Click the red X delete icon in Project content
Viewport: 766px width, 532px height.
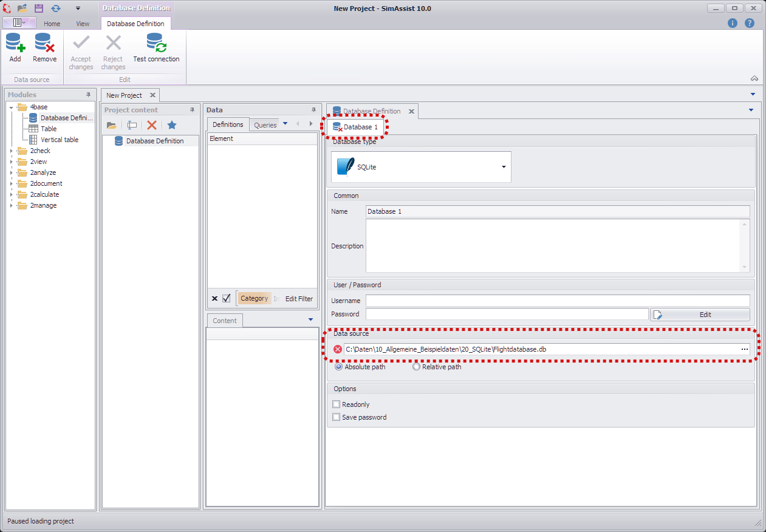[x=152, y=125]
